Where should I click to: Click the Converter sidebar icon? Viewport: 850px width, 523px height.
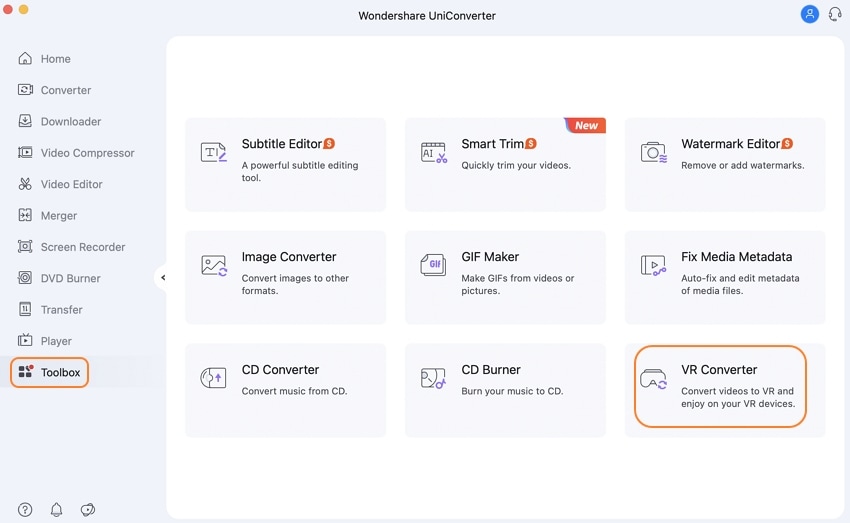pyautogui.click(x=25, y=90)
